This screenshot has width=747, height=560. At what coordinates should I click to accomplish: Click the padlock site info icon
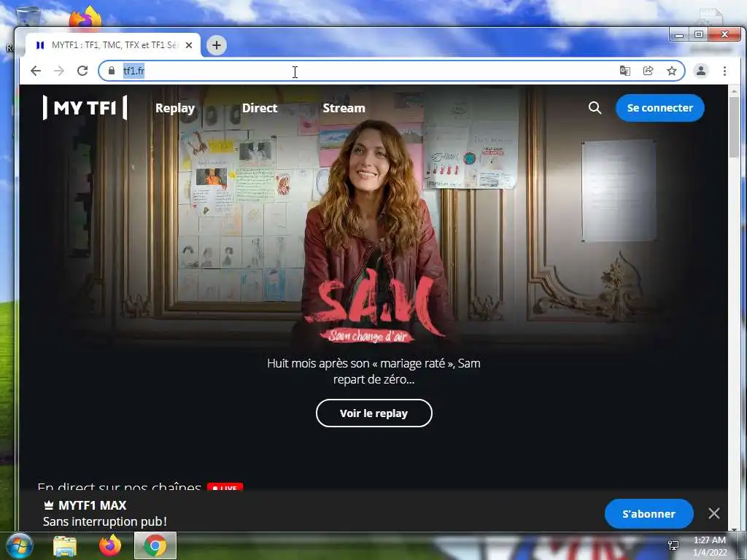(x=112, y=71)
